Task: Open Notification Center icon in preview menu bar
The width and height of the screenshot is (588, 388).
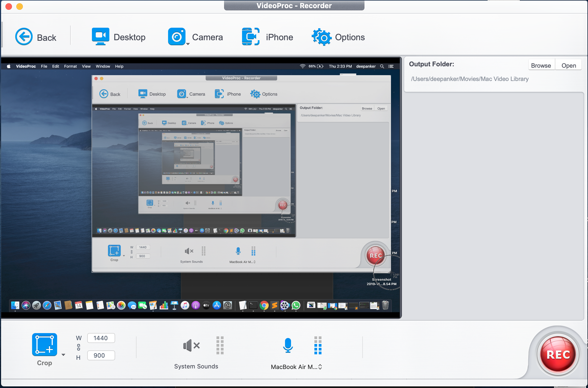Action: pyautogui.click(x=391, y=66)
